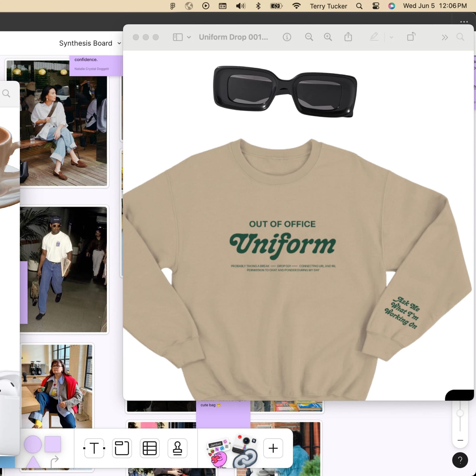The image size is (476, 476).
Task: Zoom out on the Preview image
Action: tap(309, 37)
